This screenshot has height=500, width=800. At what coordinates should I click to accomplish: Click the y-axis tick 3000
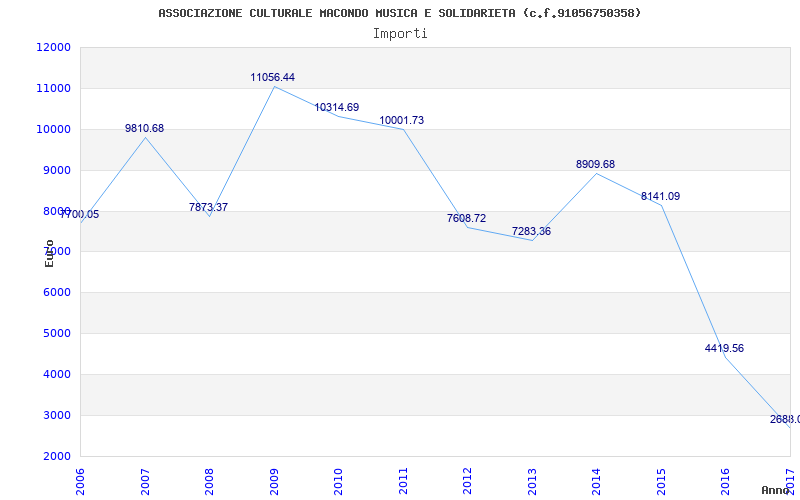click(x=56, y=415)
